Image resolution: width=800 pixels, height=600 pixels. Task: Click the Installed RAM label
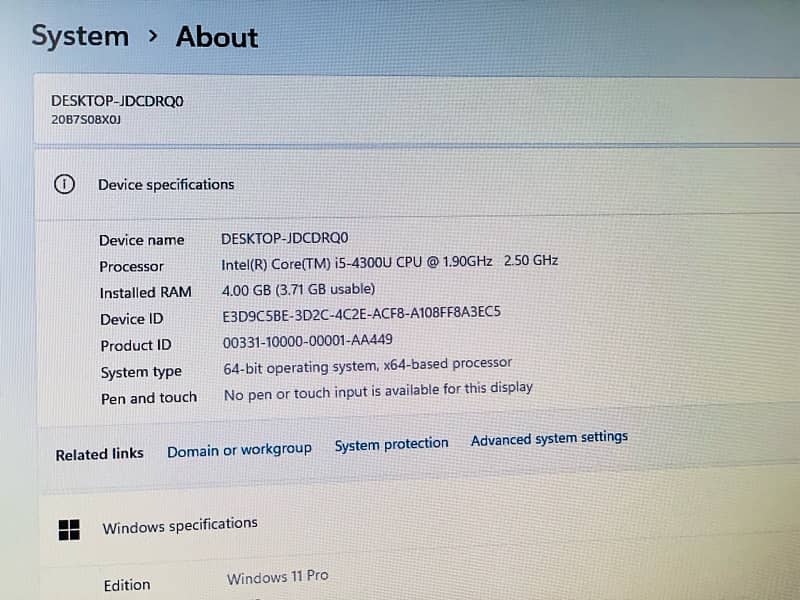(146, 293)
